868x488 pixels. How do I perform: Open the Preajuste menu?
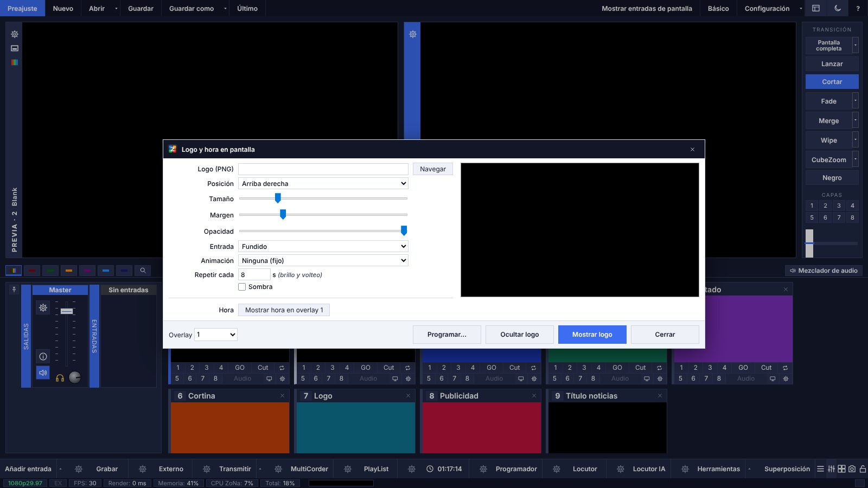[x=22, y=8]
